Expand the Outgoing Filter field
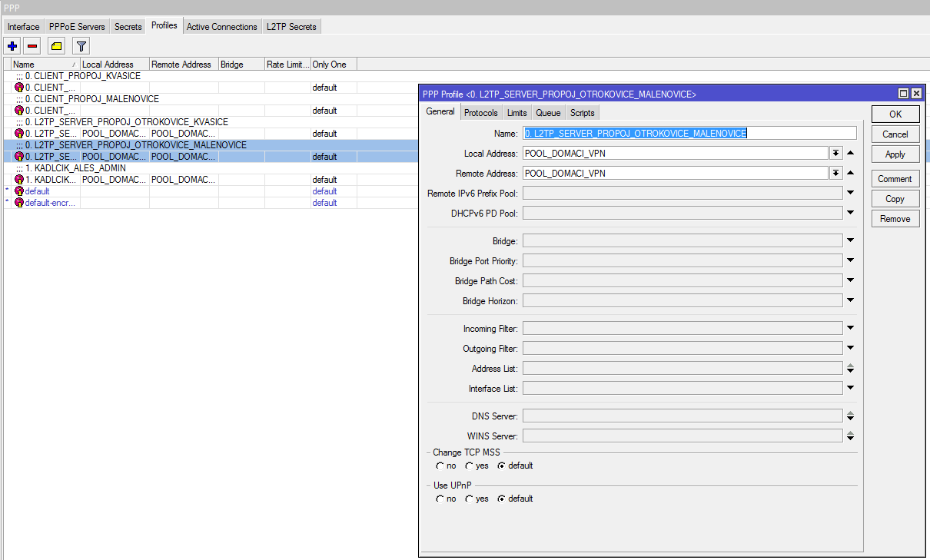930x560 pixels. (851, 349)
